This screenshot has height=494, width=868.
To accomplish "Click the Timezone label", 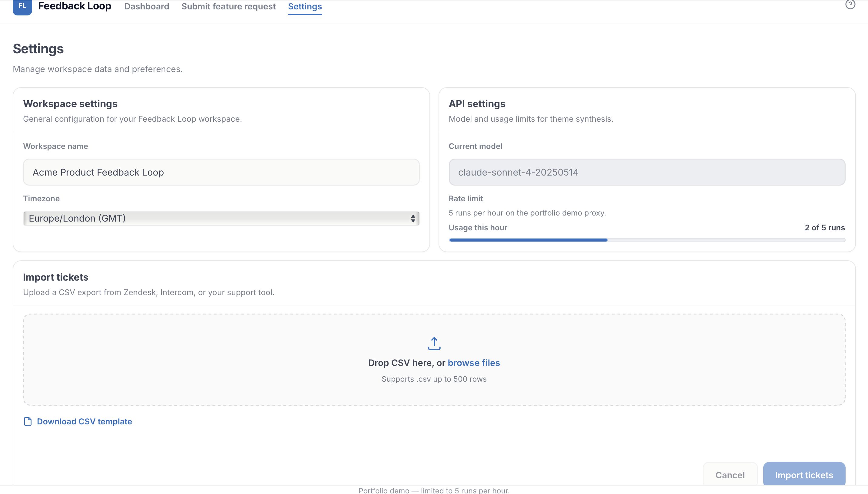I will tap(41, 199).
